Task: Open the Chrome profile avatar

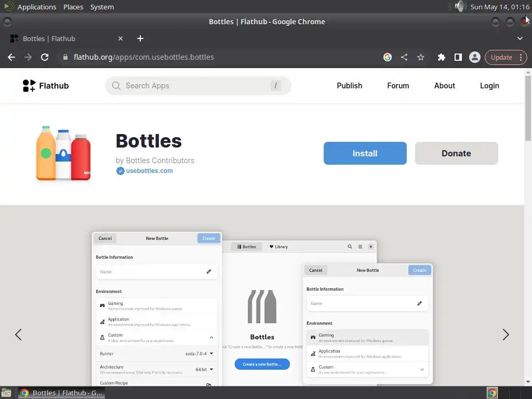Action: (x=475, y=57)
